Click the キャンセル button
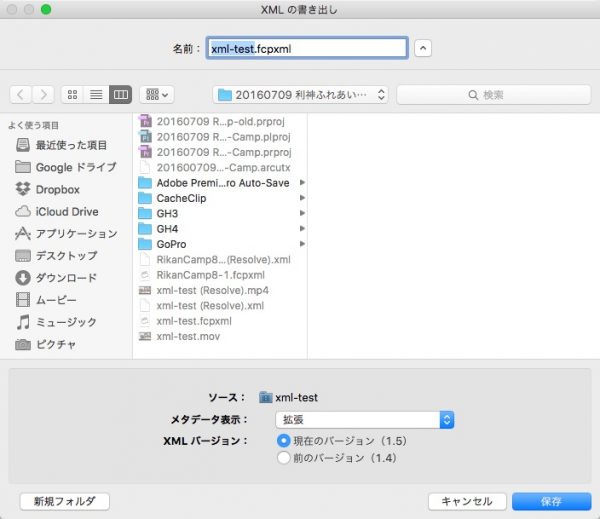Viewport: 600px width, 519px height. tap(467, 501)
